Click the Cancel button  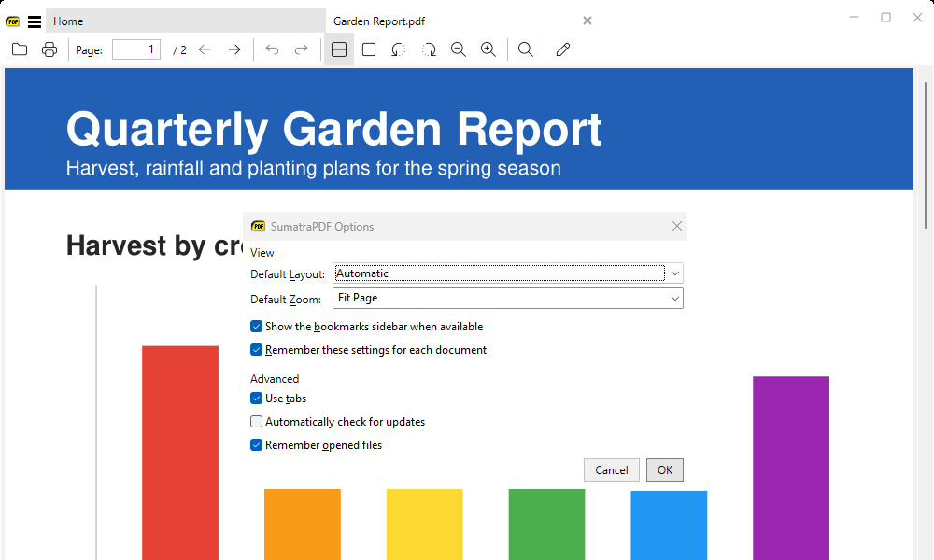click(x=611, y=470)
